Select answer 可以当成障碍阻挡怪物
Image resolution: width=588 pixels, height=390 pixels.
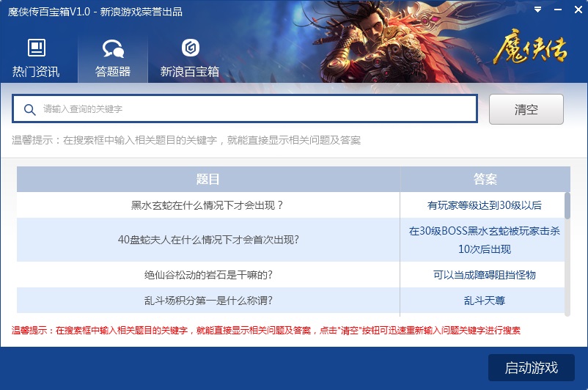pyautogui.click(x=485, y=275)
